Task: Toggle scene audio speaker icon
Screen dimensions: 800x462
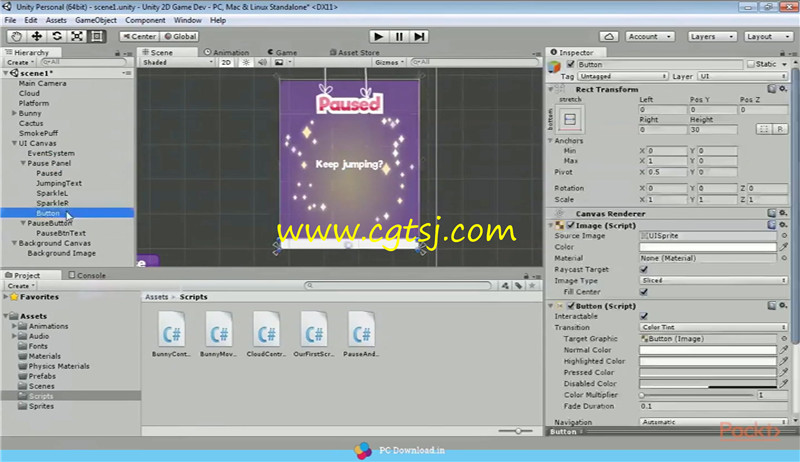Action: pyautogui.click(x=262, y=62)
